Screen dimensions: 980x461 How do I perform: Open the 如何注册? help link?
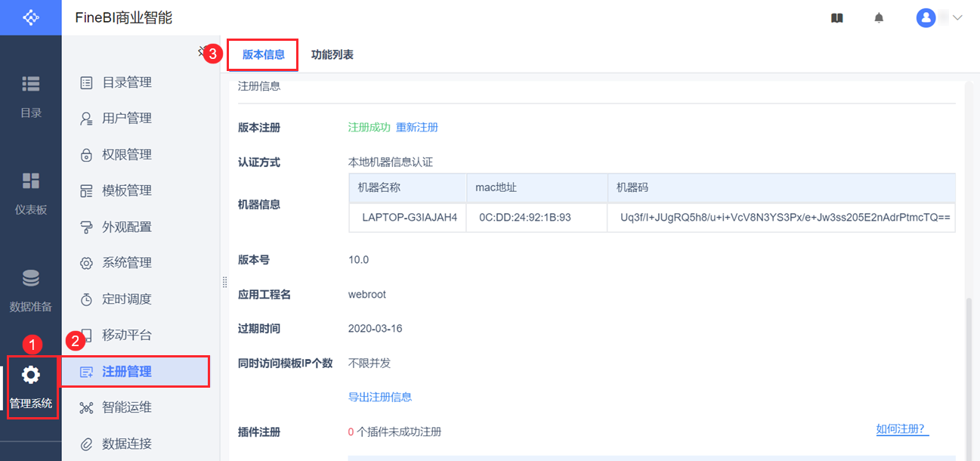click(x=902, y=429)
